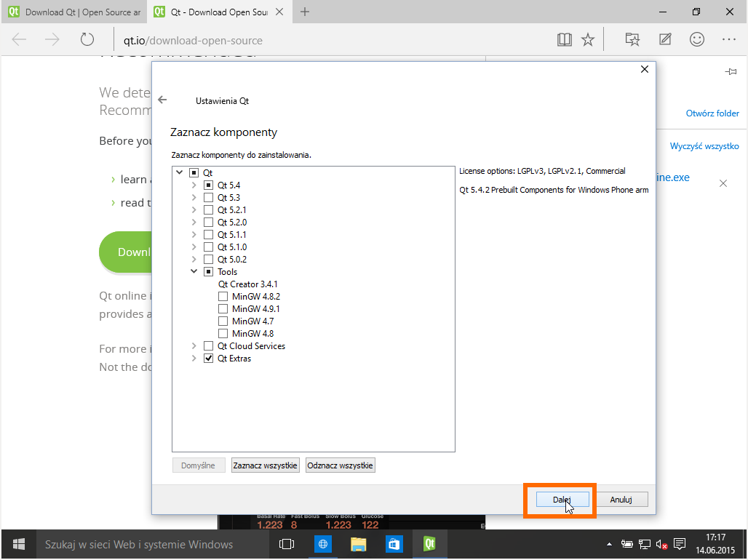Viewport: 748px width, 560px height.
Task: Open Reading view in Edge
Action: (x=565, y=39)
